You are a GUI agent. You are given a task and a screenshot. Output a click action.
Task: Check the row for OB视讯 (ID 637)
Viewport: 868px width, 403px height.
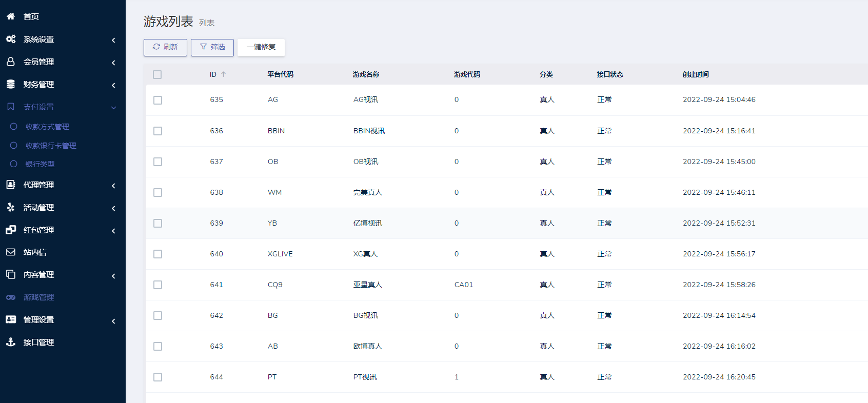pyautogui.click(x=157, y=162)
